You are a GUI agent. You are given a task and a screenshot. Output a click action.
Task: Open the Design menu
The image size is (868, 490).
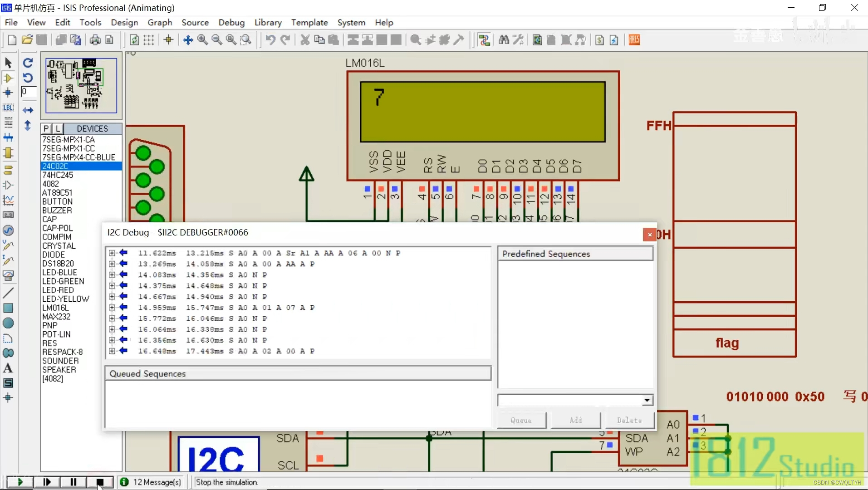coord(124,22)
